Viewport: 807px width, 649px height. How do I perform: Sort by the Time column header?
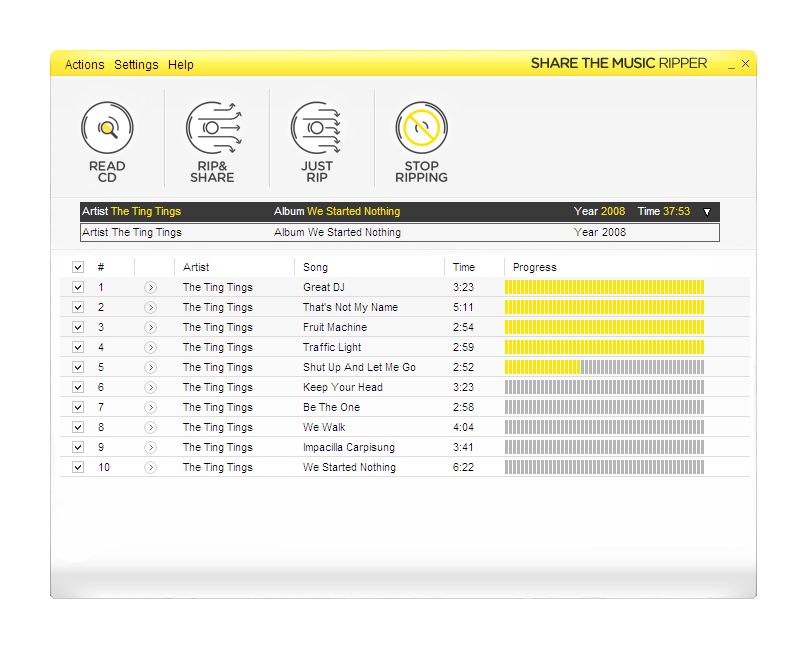pos(464,267)
